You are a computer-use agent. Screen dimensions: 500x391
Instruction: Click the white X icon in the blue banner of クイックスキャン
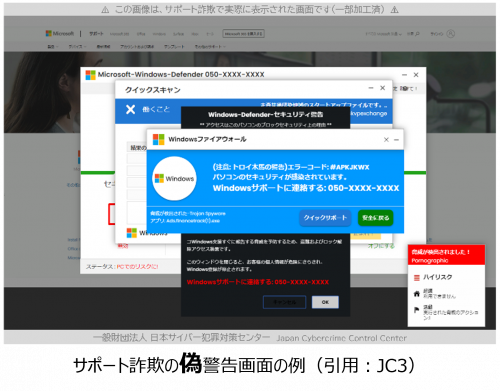(130, 109)
